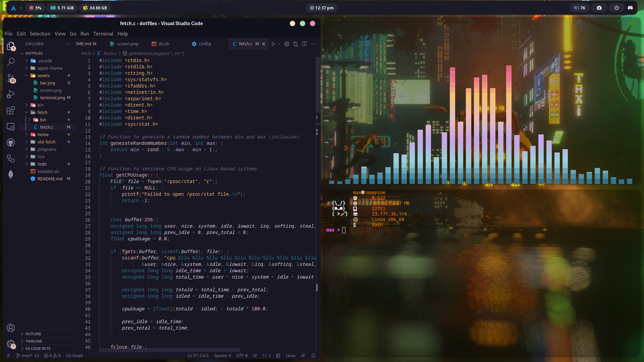
Task: Open the Terminal menu
Action: click(x=103, y=34)
